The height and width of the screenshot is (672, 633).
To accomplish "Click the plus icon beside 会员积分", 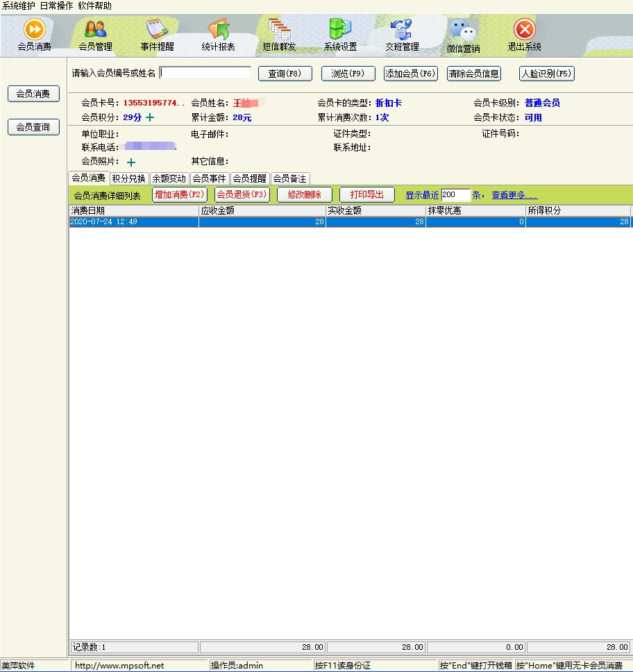I will (x=150, y=117).
